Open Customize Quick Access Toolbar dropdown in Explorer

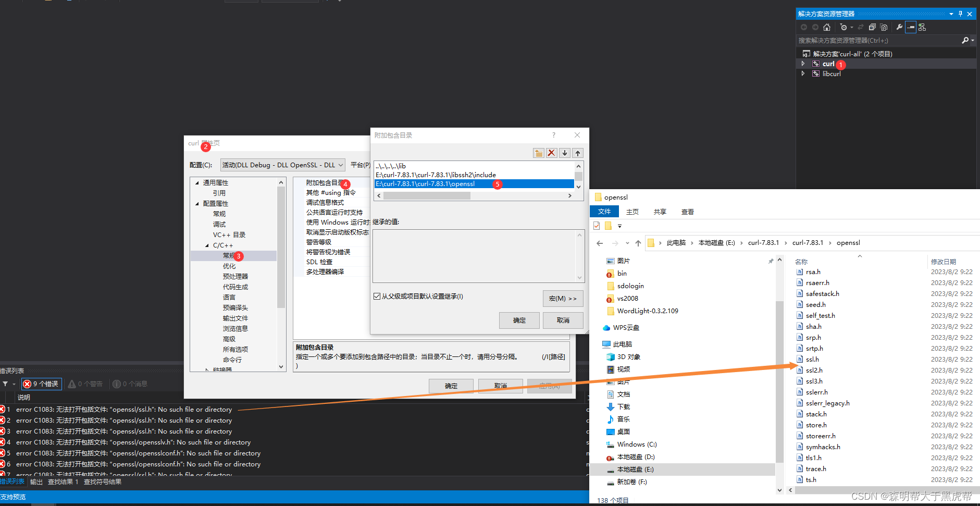coord(619,226)
